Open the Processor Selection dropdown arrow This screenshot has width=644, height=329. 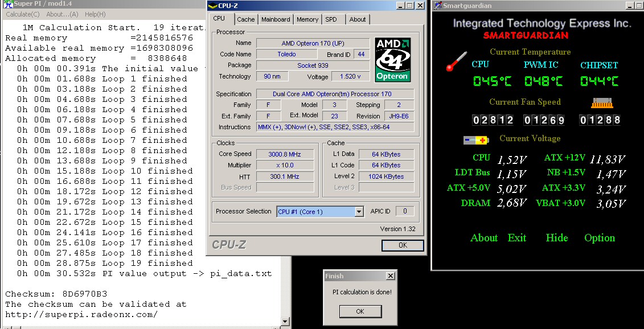[x=359, y=212]
